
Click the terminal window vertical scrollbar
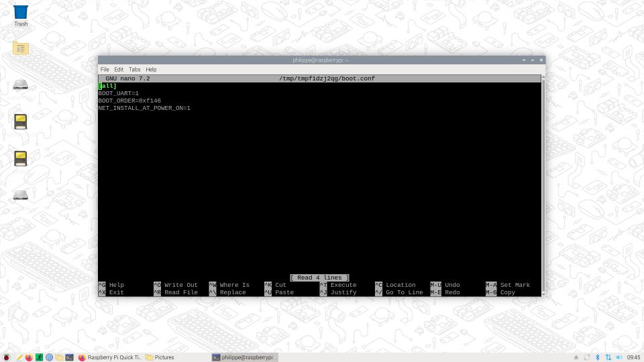coord(543,186)
